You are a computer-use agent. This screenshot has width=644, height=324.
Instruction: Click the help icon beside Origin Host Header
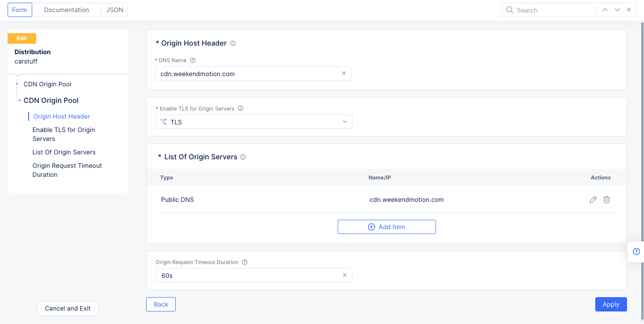[233, 43]
